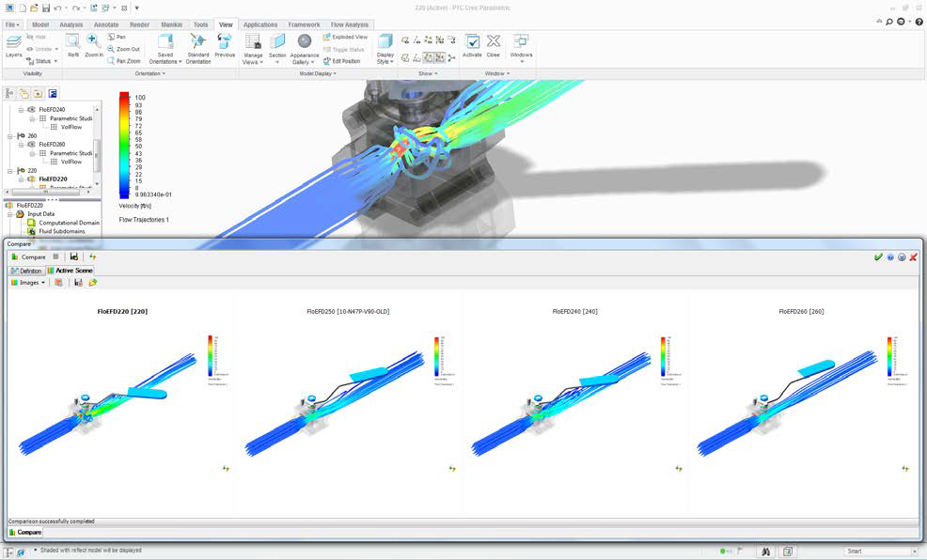Switch to the Flow Analysis tab

click(x=350, y=24)
